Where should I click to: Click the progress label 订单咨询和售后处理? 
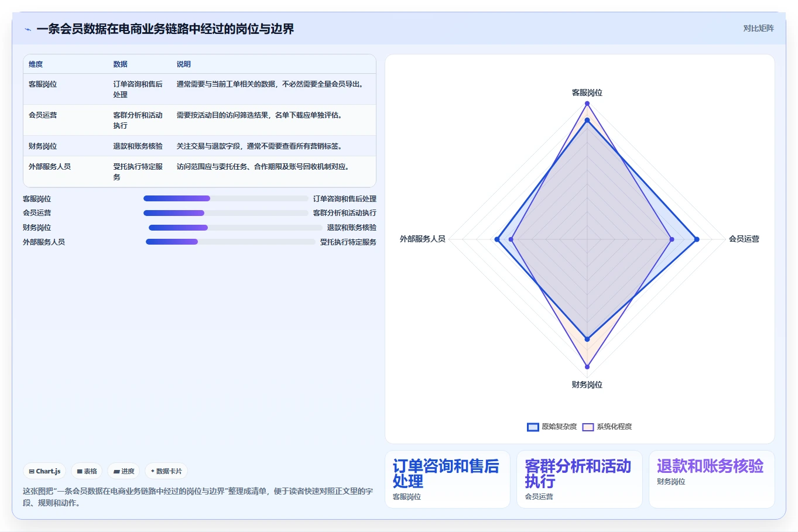point(344,199)
